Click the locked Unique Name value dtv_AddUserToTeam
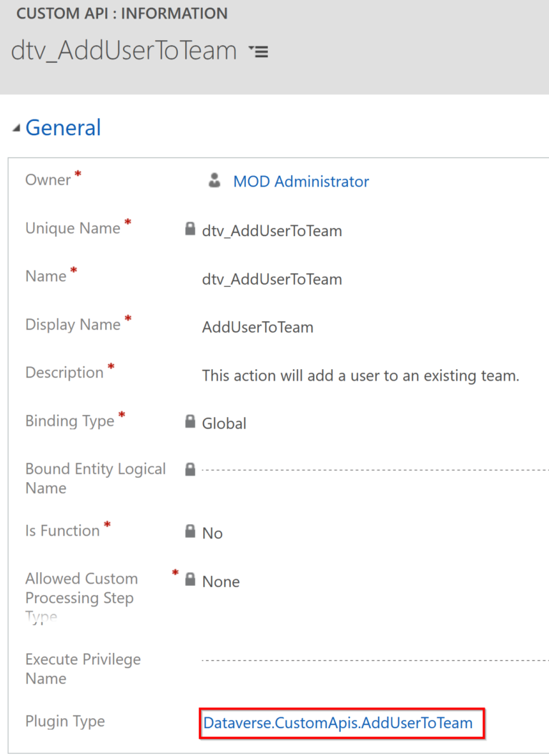 click(x=272, y=231)
